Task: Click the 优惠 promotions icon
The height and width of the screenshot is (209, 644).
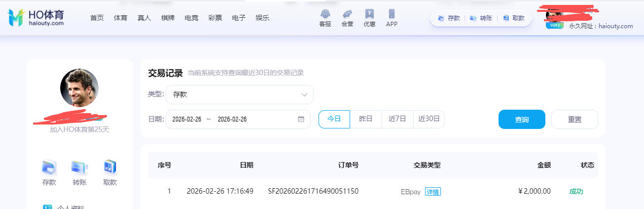Action: pyautogui.click(x=369, y=14)
